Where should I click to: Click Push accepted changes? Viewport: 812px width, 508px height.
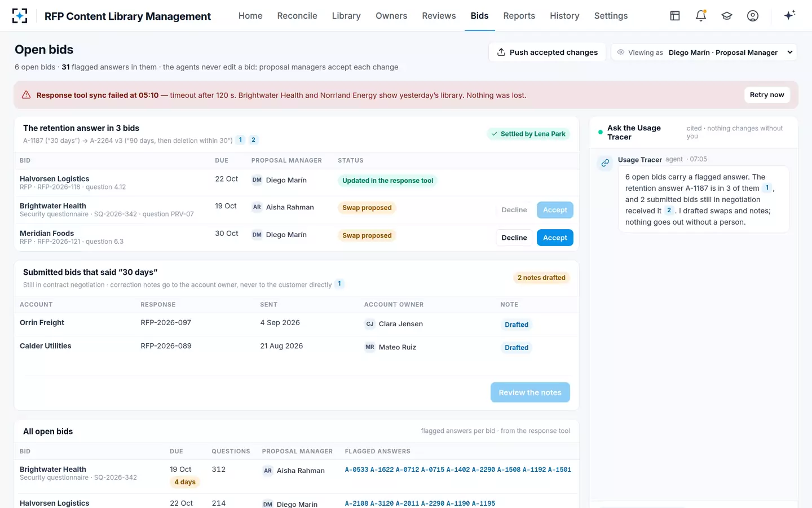coord(547,52)
